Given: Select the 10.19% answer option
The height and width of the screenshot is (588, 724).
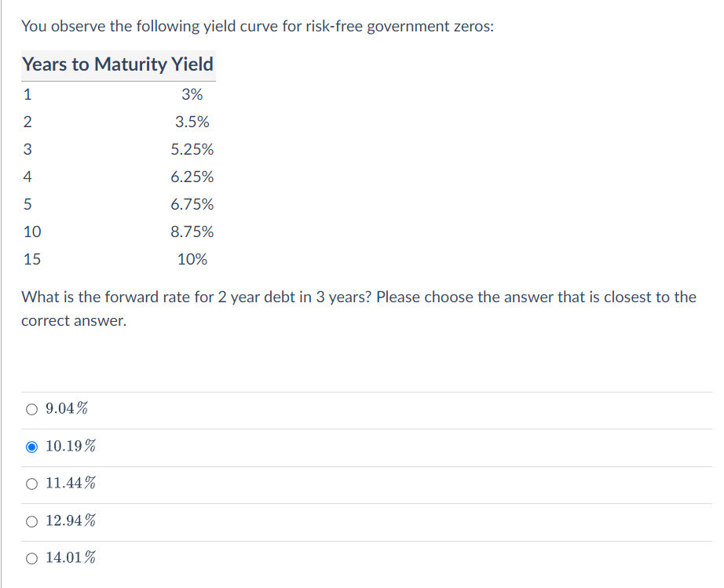Looking at the screenshot, I should [31, 445].
